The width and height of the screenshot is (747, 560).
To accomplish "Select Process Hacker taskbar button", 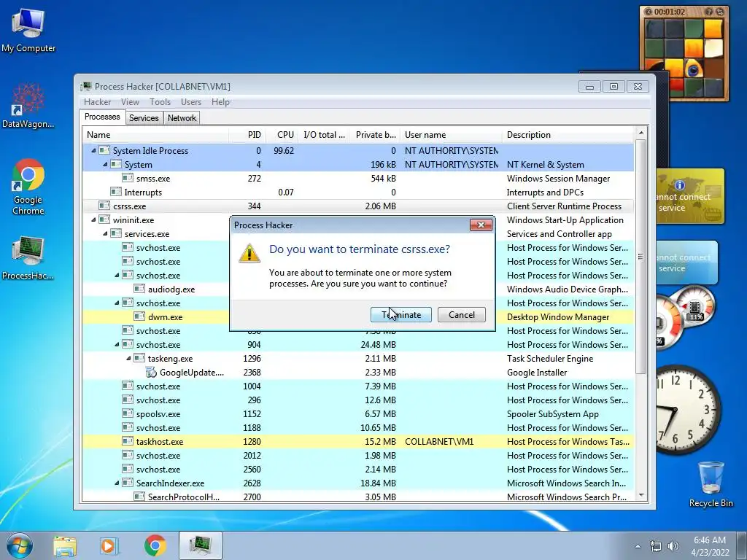I will click(201, 545).
